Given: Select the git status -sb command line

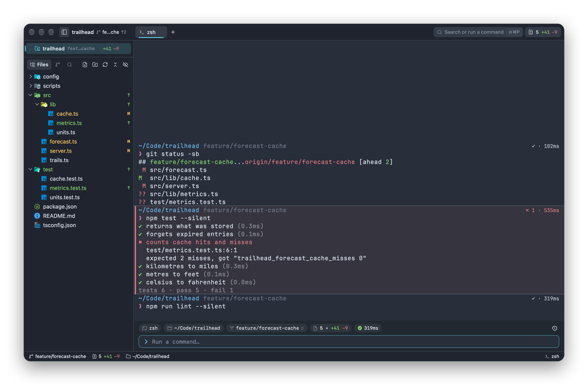Looking at the screenshot, I should coord(172,154).
